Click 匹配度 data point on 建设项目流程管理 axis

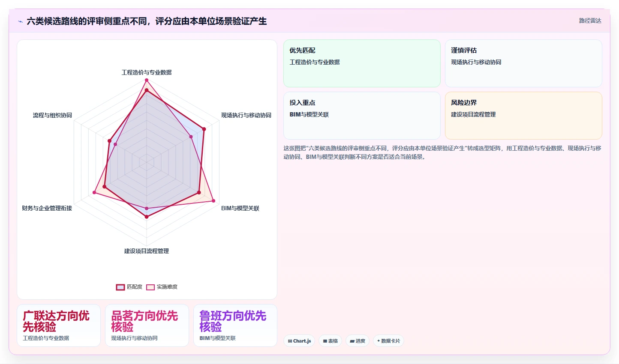pyautogui.click(x=147, y=217)
